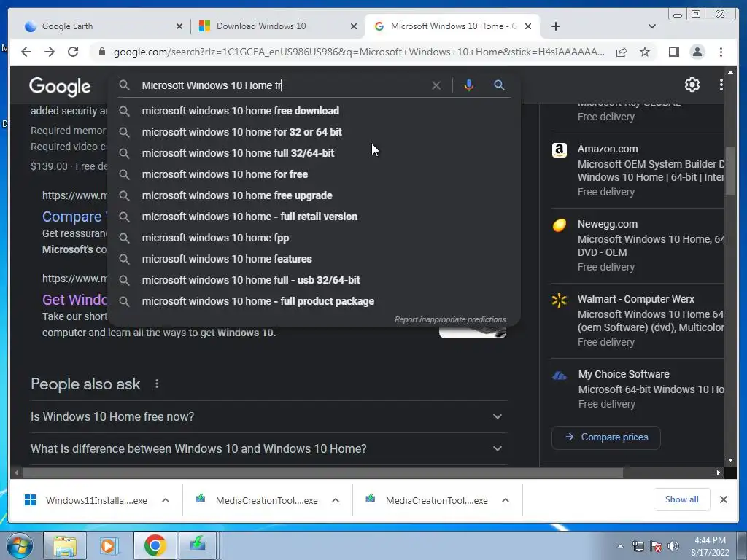
Task: Open the tab search dropdown arrow
Action: 652,26
